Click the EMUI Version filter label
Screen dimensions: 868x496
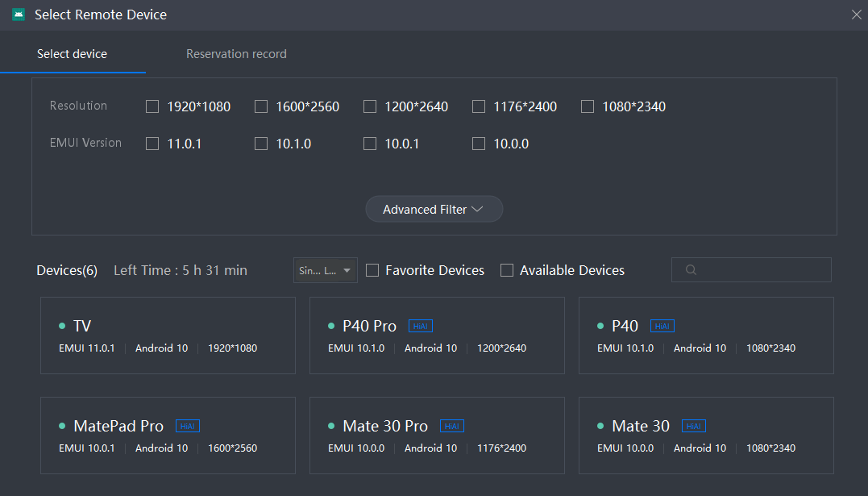(85, 143)
